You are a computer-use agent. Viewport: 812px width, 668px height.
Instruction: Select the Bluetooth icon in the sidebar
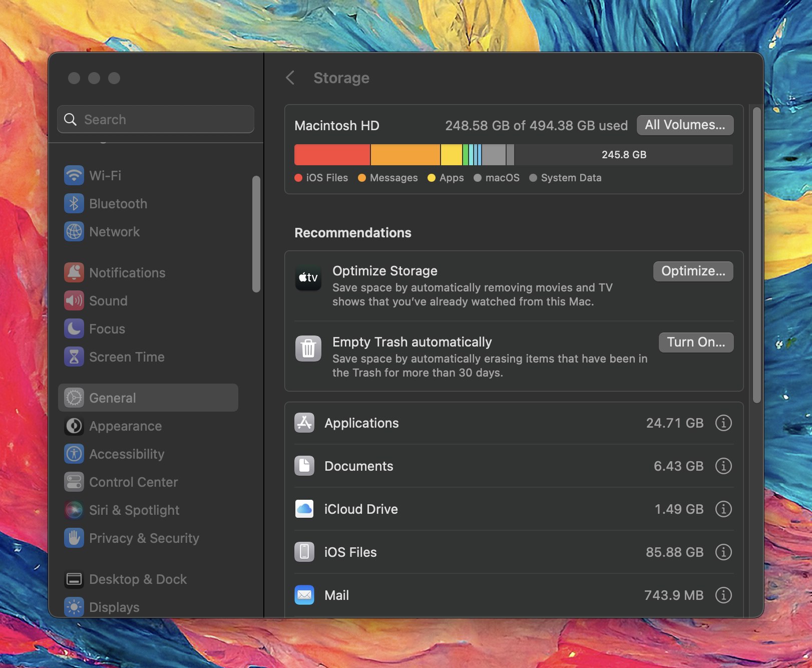[74, 203]
